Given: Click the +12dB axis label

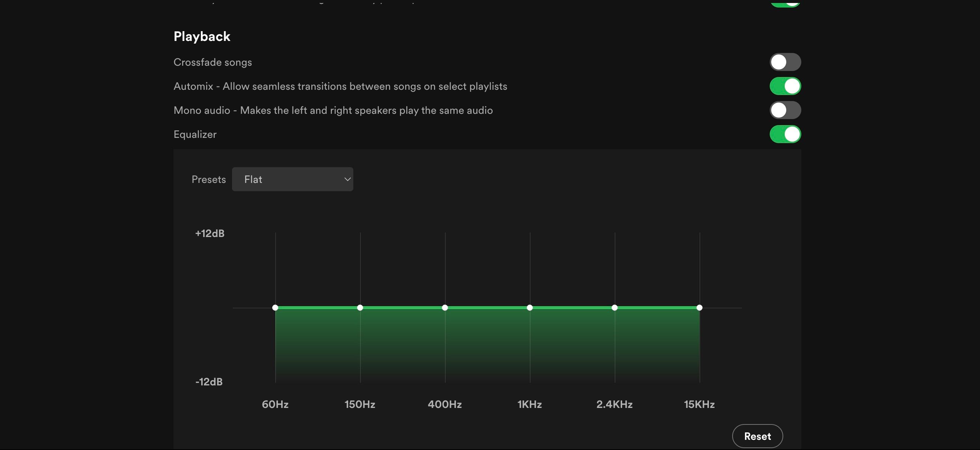Looking at the screenshot, I should (x=210, y=233).
